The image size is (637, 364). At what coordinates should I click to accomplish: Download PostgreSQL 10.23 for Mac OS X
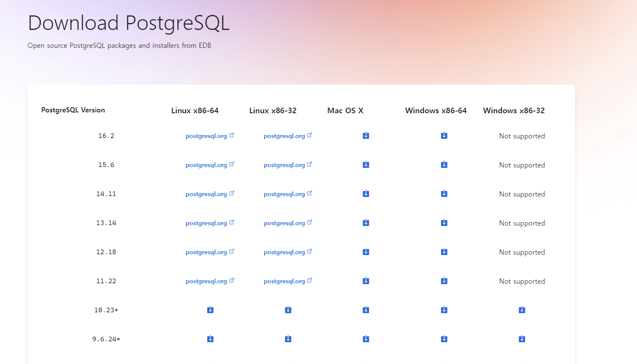click(366, 310)
